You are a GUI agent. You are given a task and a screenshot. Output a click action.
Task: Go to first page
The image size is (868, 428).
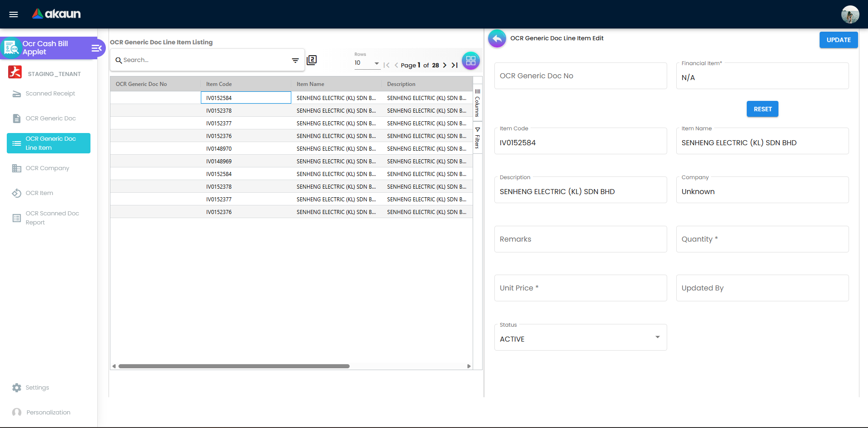tap(386, 65)
